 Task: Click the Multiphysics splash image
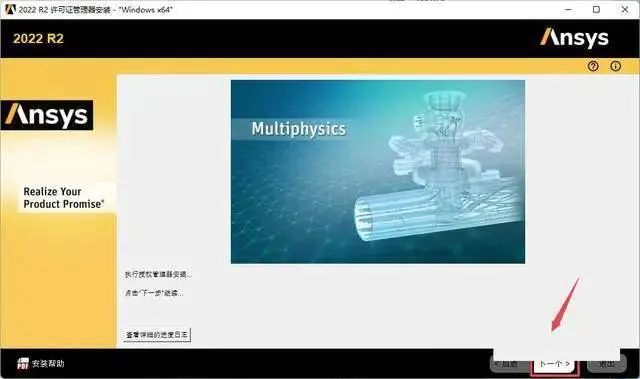pyautogui.click(x=378, y=172)
